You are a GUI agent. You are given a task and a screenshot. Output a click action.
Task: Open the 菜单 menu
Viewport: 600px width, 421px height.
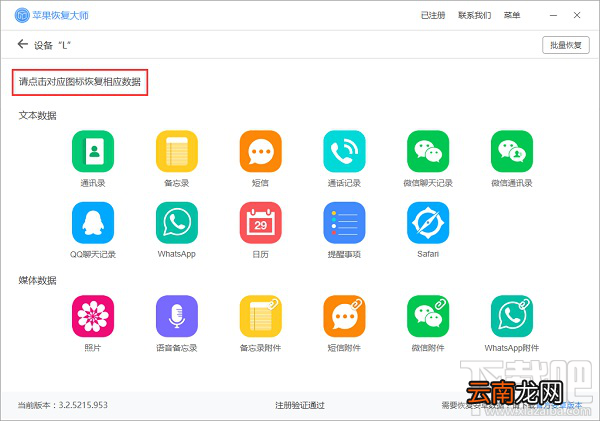(512, 15)
